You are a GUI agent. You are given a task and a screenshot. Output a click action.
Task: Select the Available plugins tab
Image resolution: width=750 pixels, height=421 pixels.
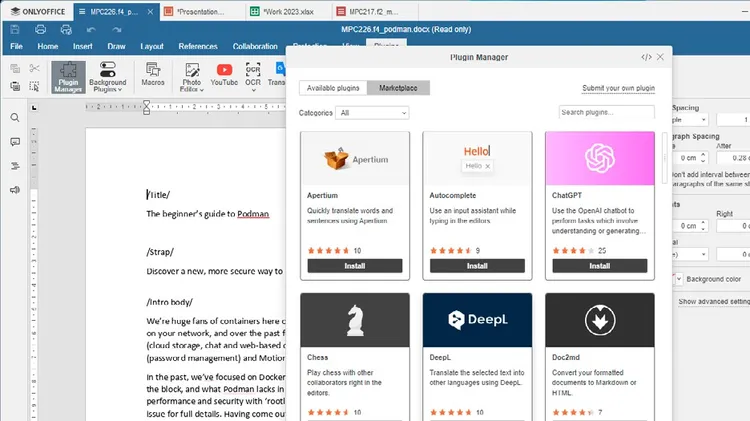point(333,88)
